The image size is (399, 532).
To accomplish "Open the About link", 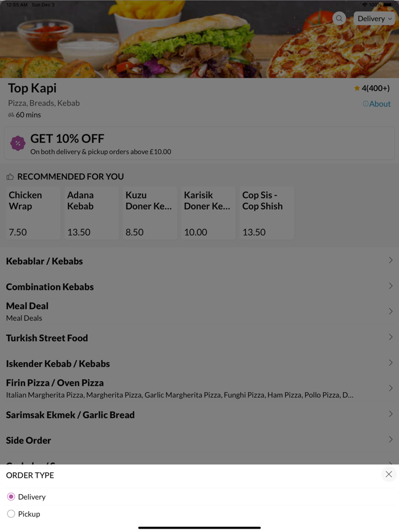I will click(x=378, y=104).
